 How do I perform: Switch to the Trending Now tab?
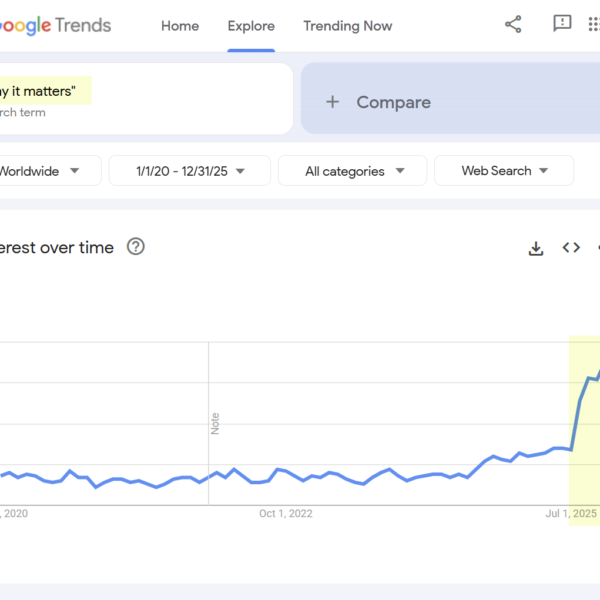348,26
